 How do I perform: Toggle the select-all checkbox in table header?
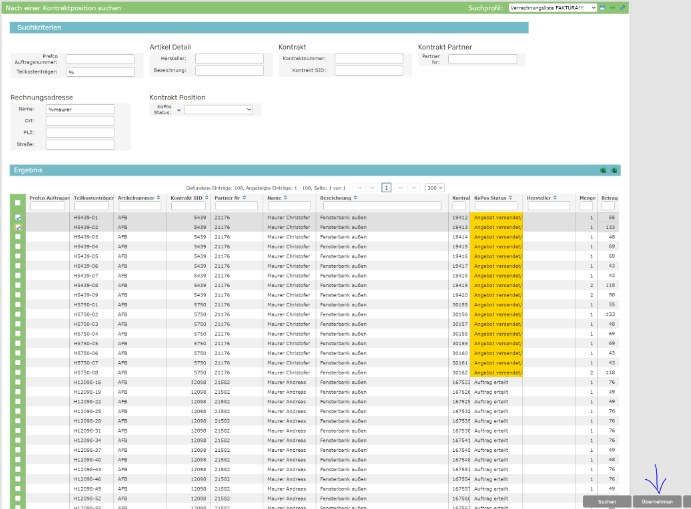(x=17, y=202)
